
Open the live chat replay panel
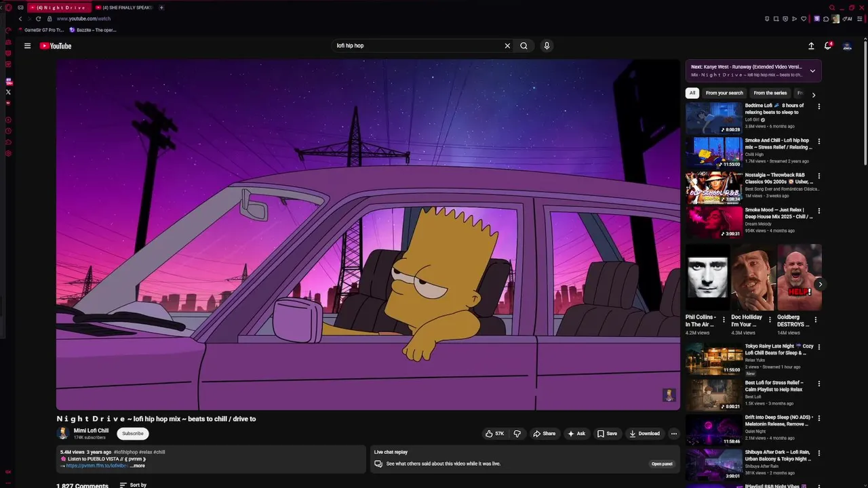tap(662, 464)
